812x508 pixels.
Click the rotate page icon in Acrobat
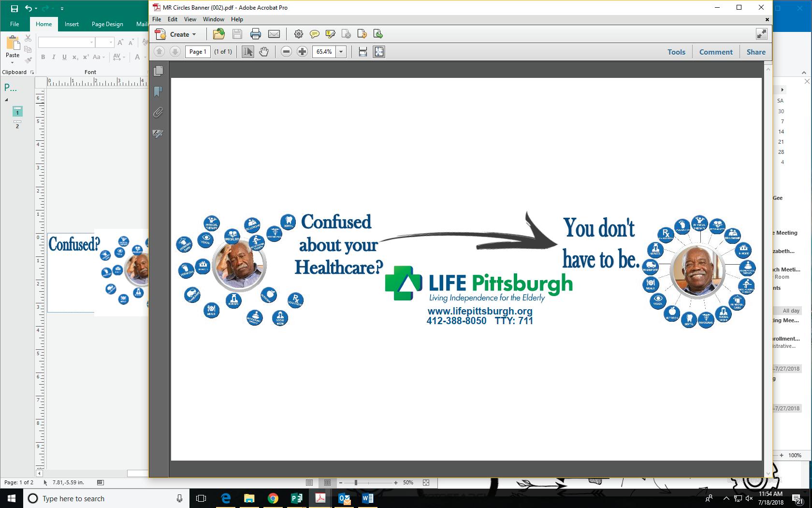pos(362,34)
